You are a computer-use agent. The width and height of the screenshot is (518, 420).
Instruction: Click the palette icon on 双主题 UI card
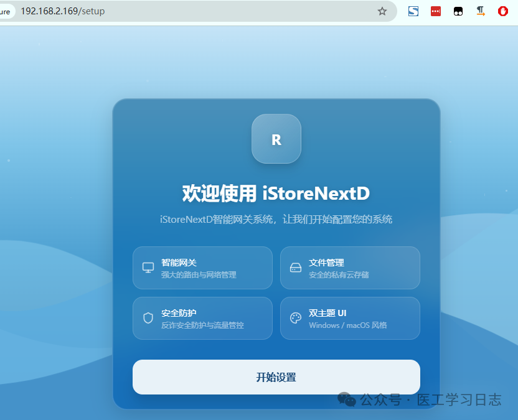296,318
